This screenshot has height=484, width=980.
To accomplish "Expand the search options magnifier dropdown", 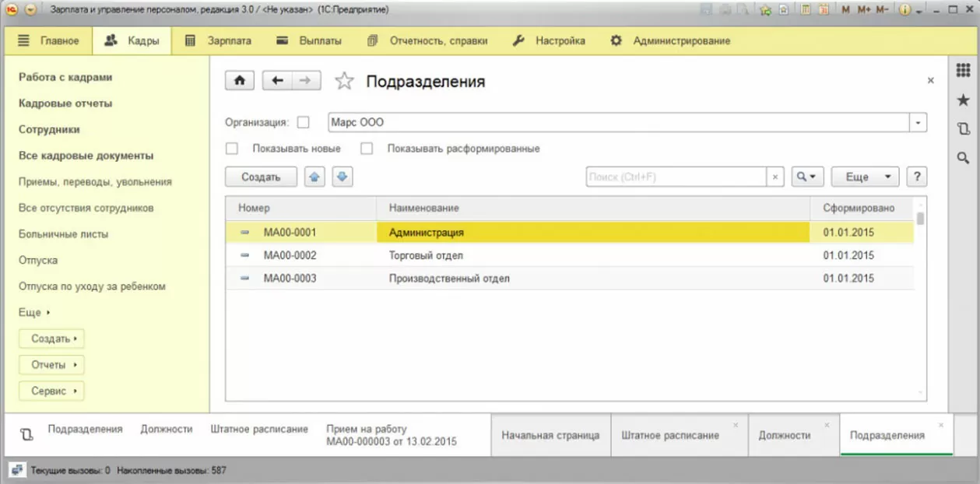I will tap(807, 177).
